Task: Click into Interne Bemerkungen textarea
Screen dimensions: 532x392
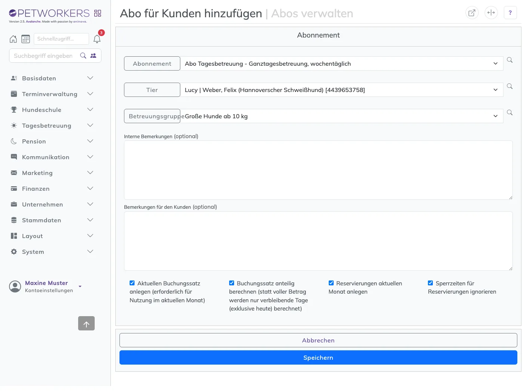Action: [318, 170]
